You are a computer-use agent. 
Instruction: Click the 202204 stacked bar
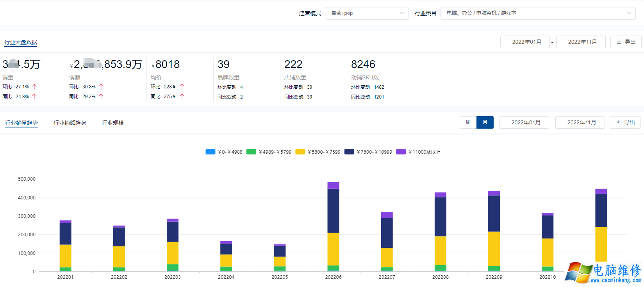click(226, 256)
